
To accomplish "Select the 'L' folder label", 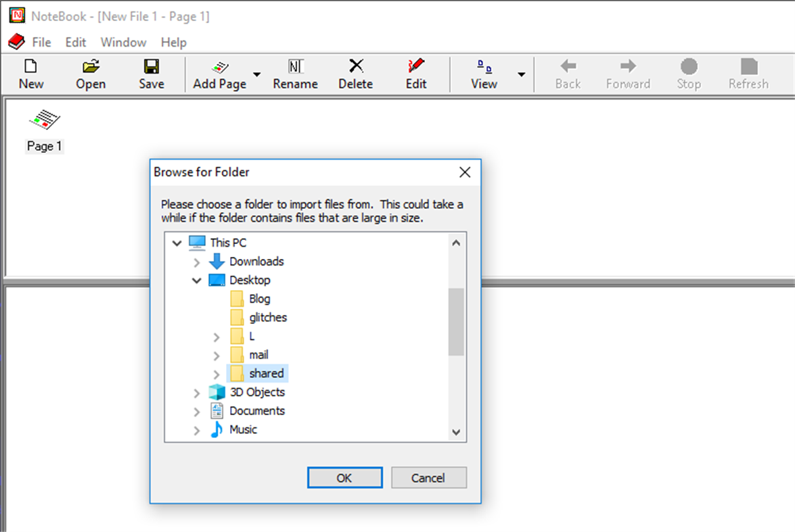I will pos(252,337).
